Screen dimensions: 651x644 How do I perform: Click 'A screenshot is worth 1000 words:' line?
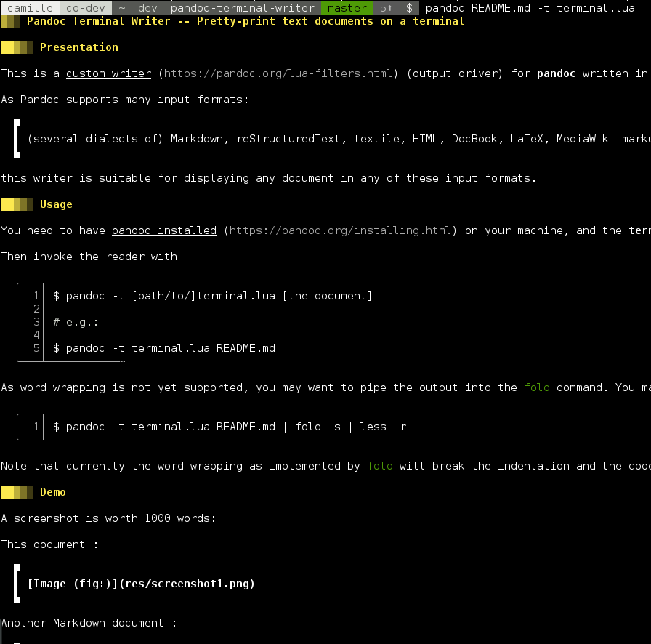[x=108, y=518]
